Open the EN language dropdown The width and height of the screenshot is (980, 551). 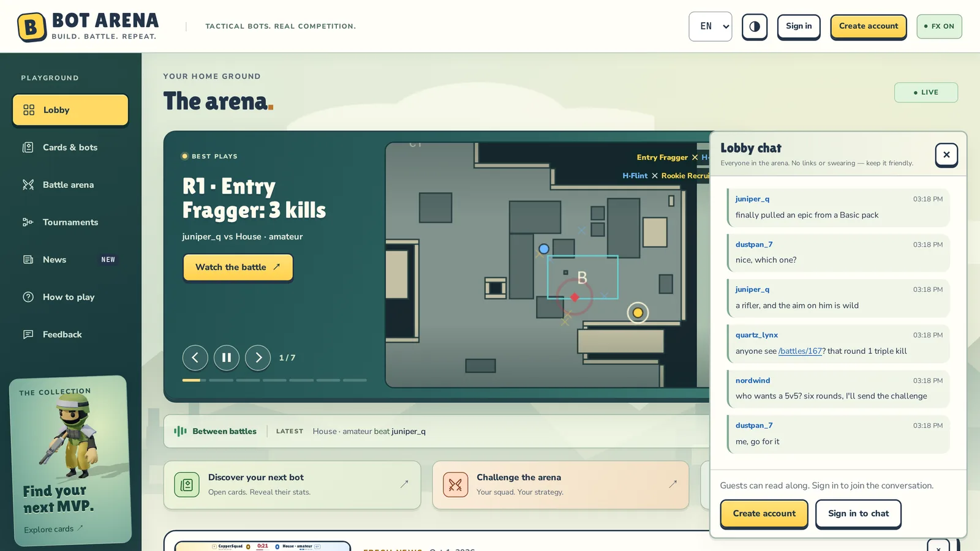click(710, 26)
